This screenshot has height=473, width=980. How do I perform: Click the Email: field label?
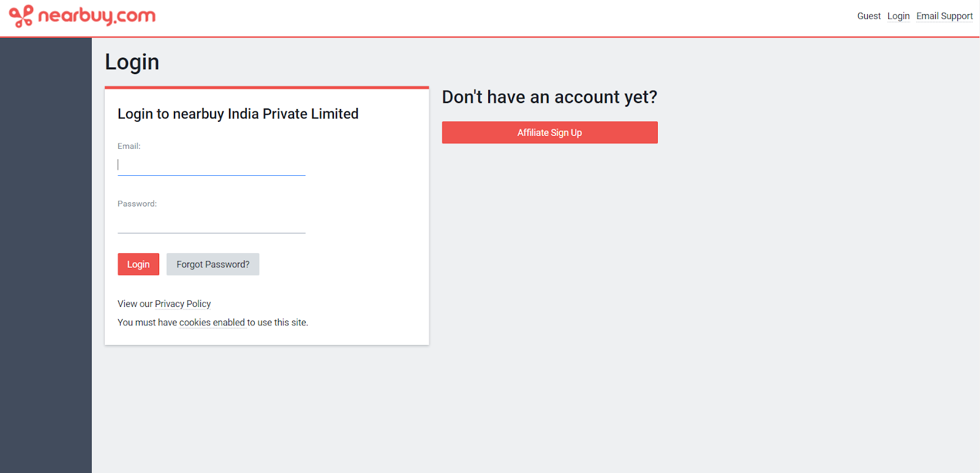129,146
